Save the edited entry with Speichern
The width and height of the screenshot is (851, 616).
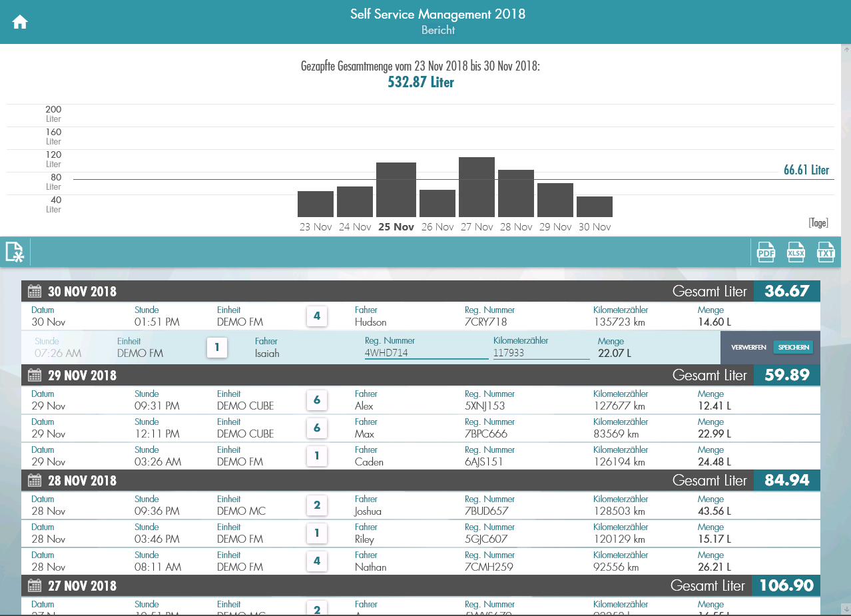point(793,348)
